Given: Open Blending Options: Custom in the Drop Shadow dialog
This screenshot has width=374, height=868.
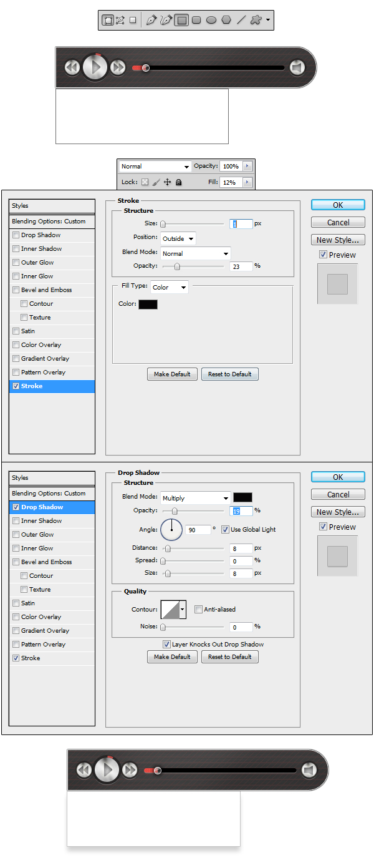Looking at the screenshot, I should point(52,494).
